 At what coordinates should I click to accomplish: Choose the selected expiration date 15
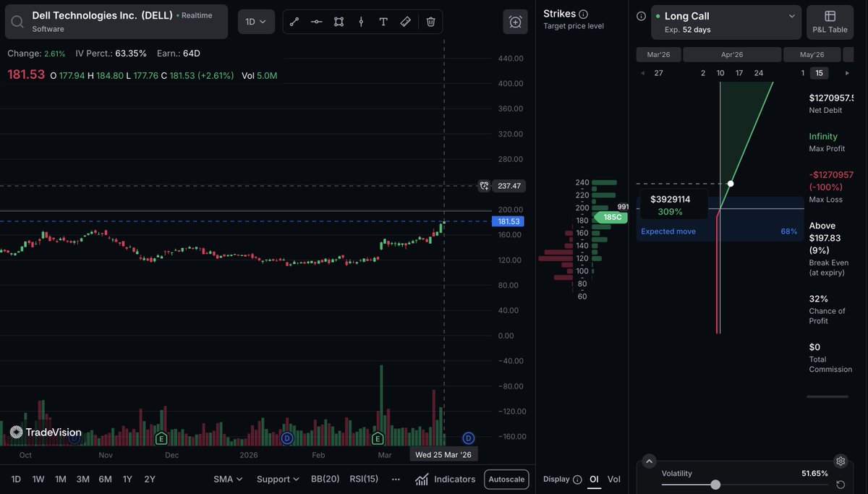point(819,73)
